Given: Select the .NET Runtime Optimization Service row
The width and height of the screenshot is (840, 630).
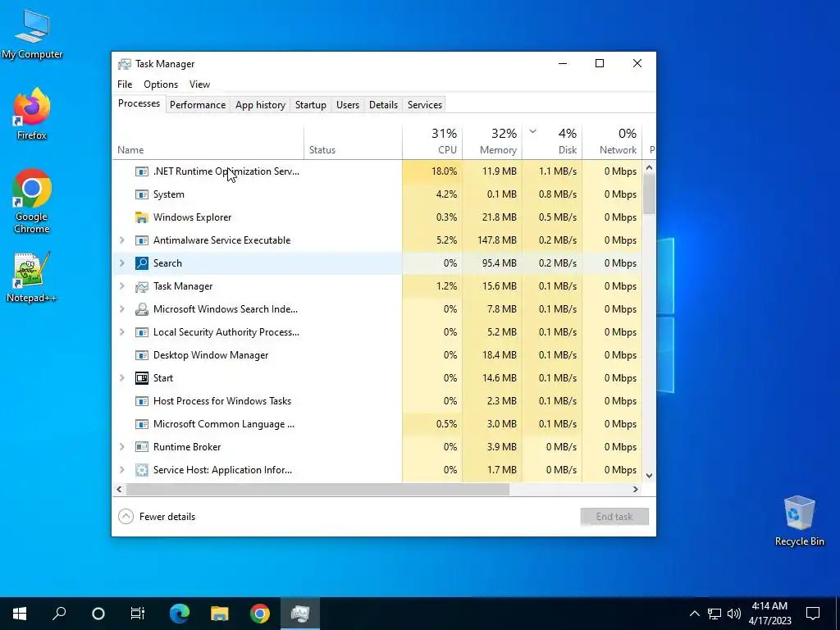Looking at the screenshot, I should tap(377, 171).
